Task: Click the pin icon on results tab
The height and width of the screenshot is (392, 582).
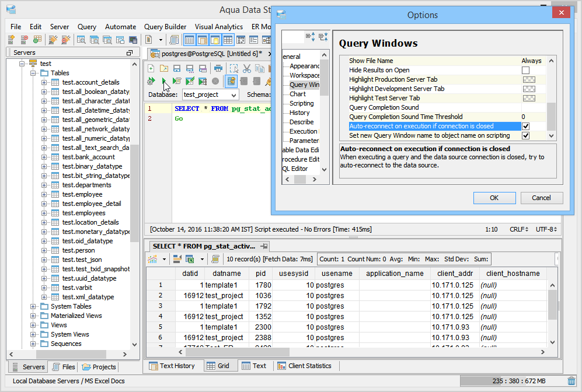Action: 264,246
